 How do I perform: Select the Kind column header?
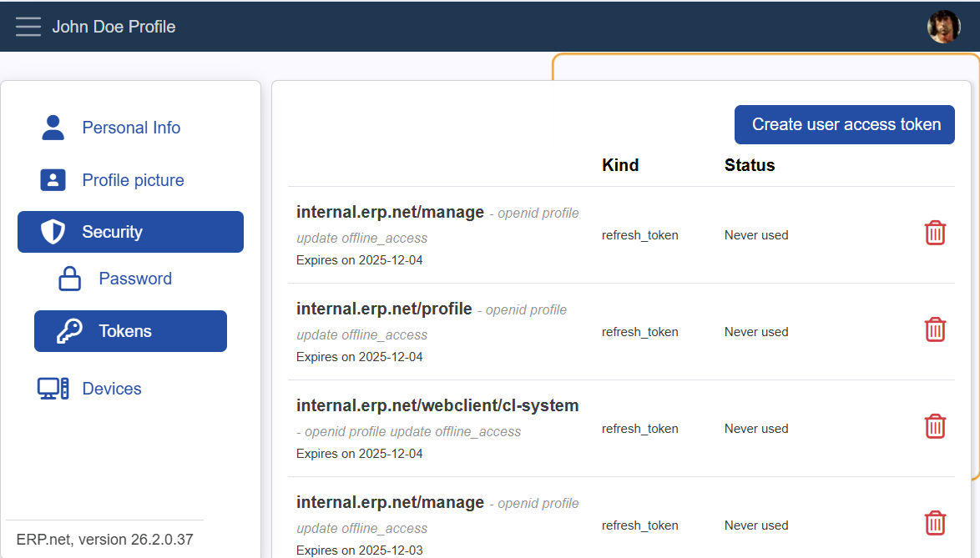[x=620, y=164]
